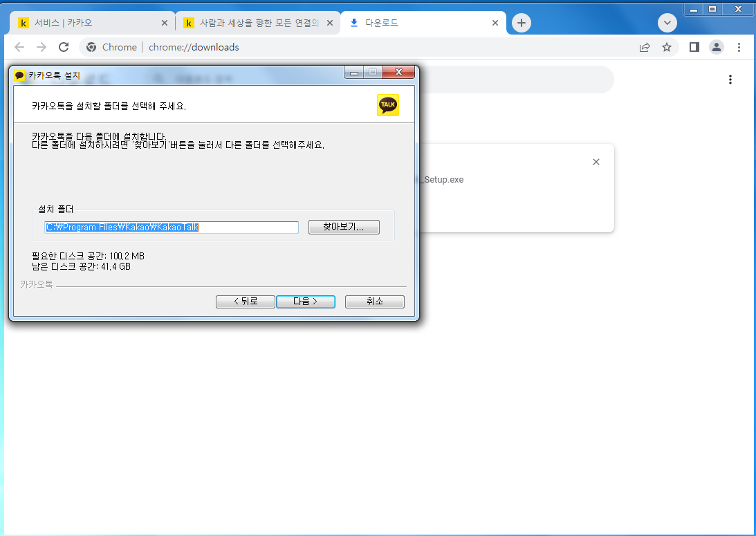
Task: Expand the tab search chevron
Action: tap(667, 23)
